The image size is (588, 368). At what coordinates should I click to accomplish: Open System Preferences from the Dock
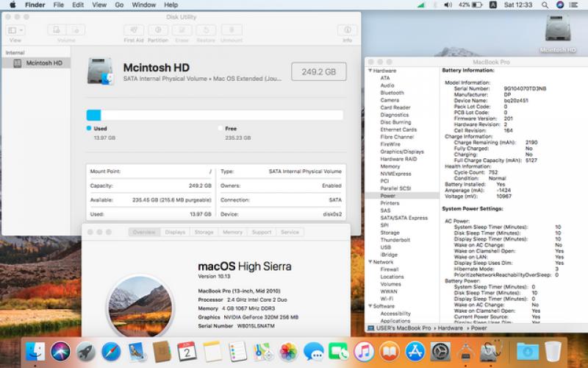440,352
